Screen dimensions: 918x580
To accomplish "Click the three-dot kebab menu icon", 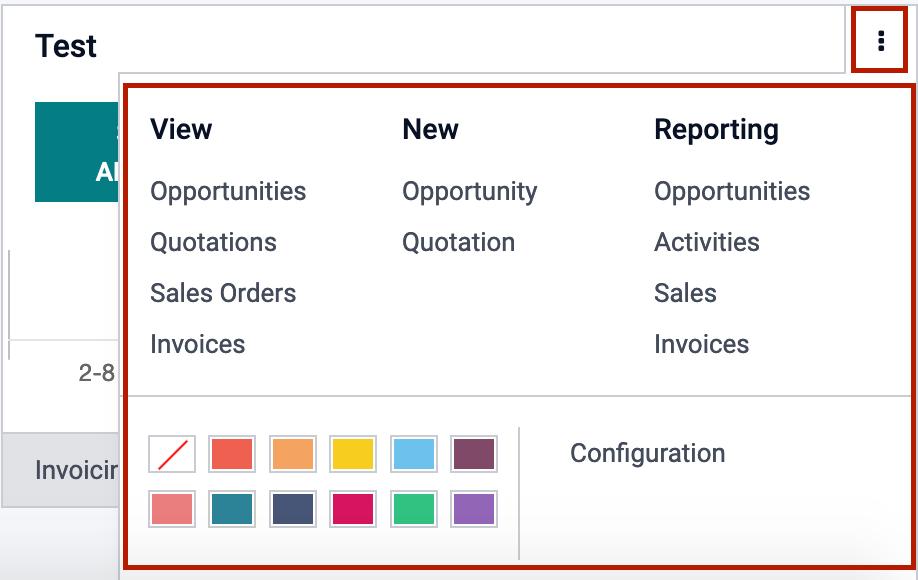I will tap(880, 41).
